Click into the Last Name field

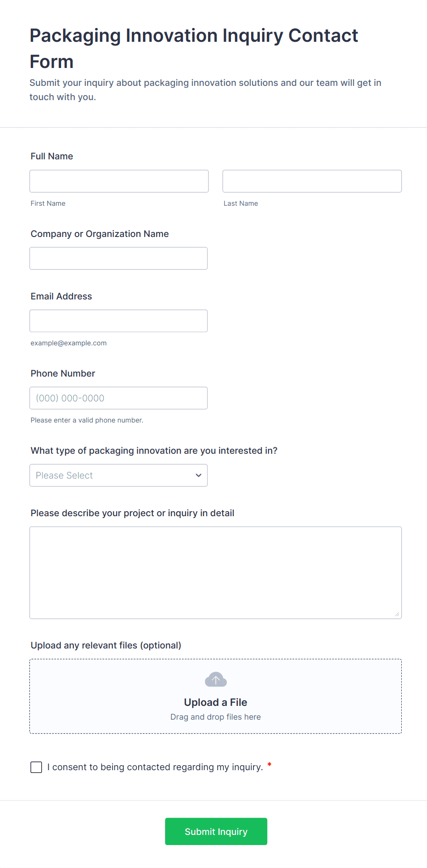312,181
